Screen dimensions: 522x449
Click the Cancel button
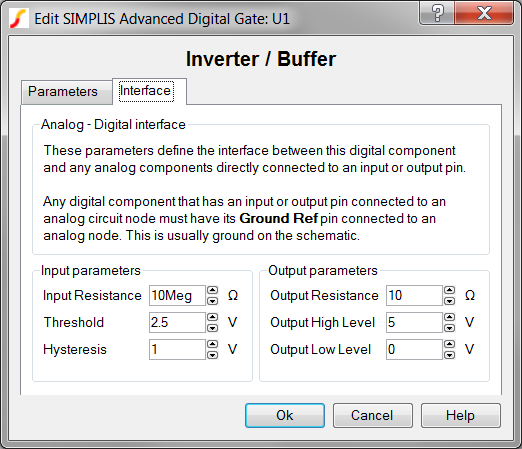click(372, 415)
